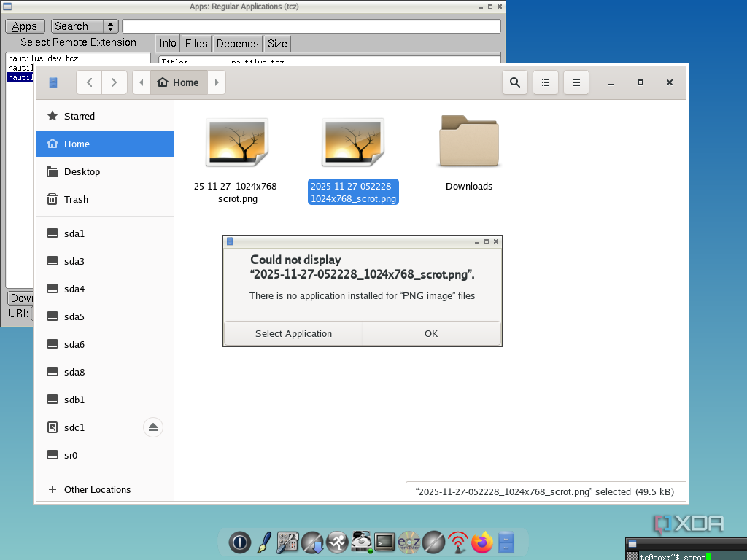Open the ezremaster disc icon in dock
Screen dimensions: 747x560
(409, 542)
